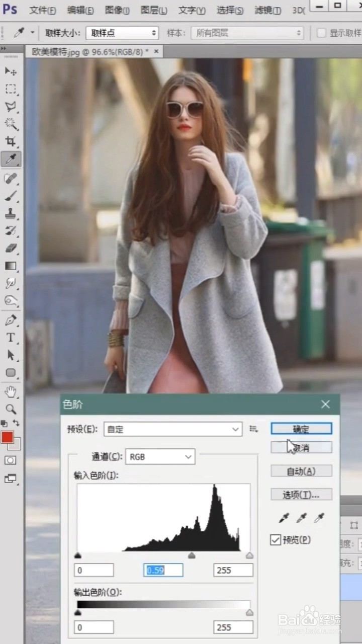
Task: Click the input midtone gray slider
Action: (191, 555)
